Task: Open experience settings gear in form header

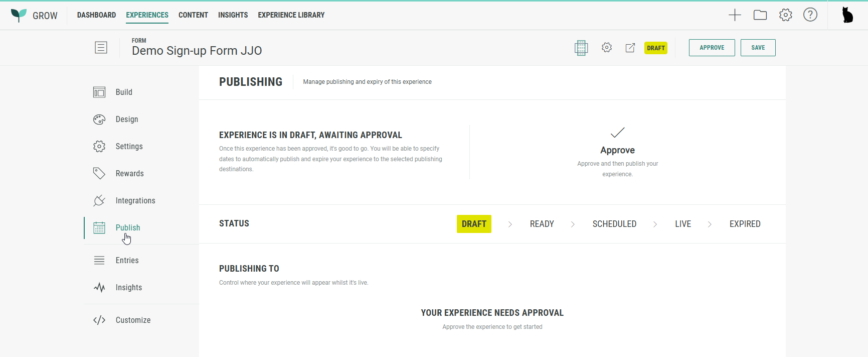Action: (607, 48)
